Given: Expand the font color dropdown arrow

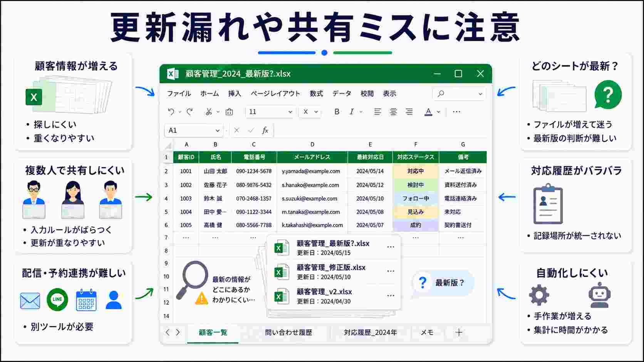Looking at the screenshot, I should (438, 112).
